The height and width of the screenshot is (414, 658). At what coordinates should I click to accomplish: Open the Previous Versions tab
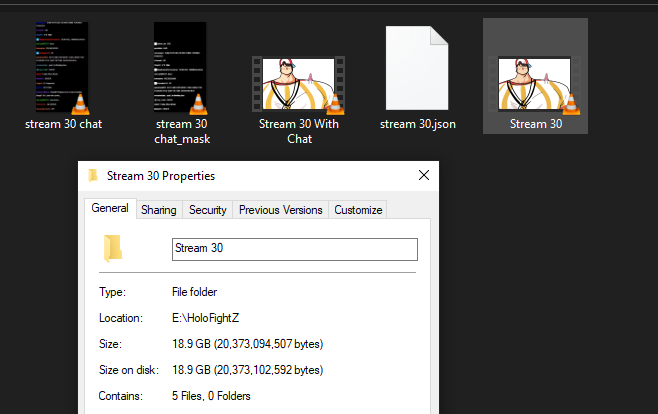(x=280, y=210)
